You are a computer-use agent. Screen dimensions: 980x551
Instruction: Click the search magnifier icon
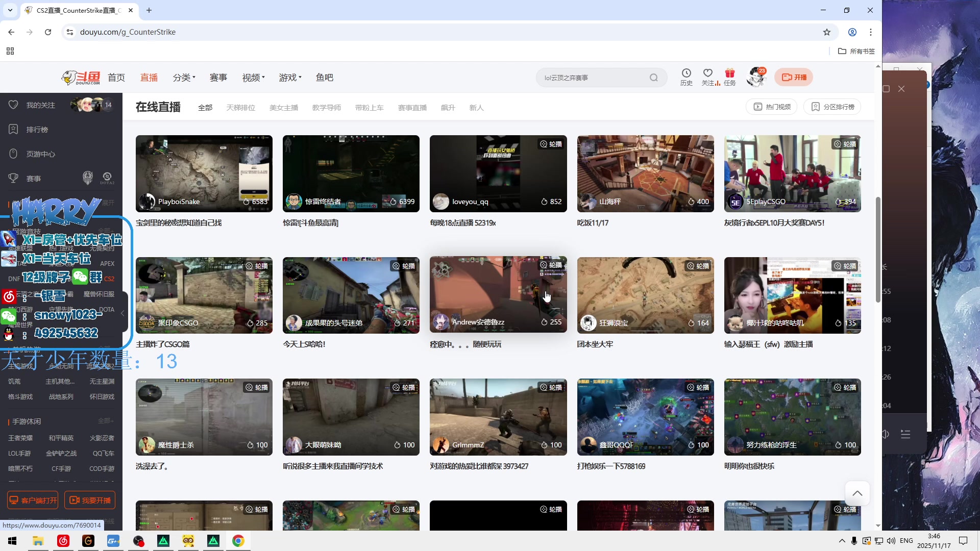tap(654, 78)
